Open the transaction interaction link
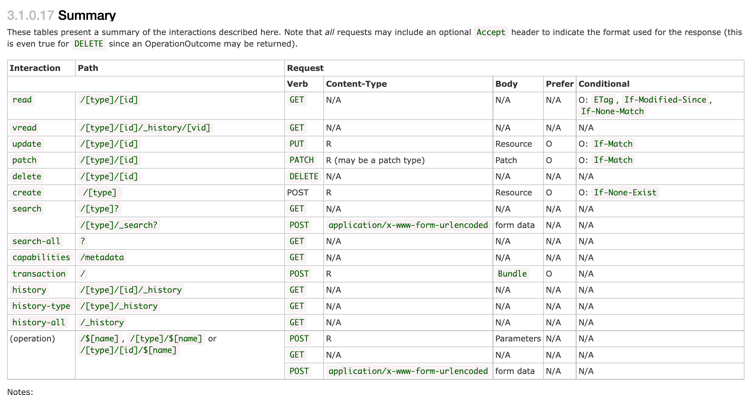Screen dimensions: 754x395 tap(39, 274)
